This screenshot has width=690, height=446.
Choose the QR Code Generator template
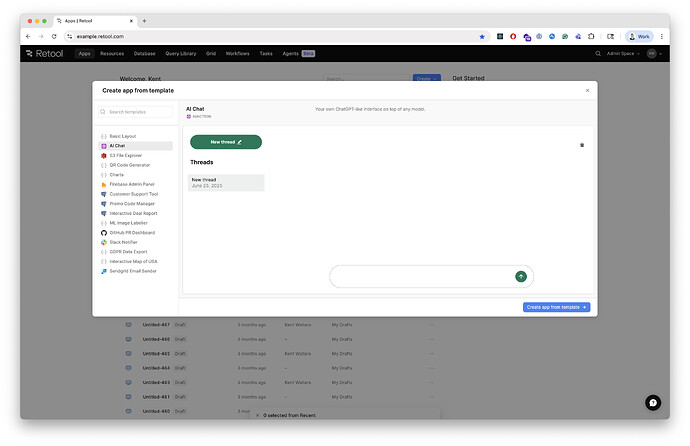click(136, 165)
